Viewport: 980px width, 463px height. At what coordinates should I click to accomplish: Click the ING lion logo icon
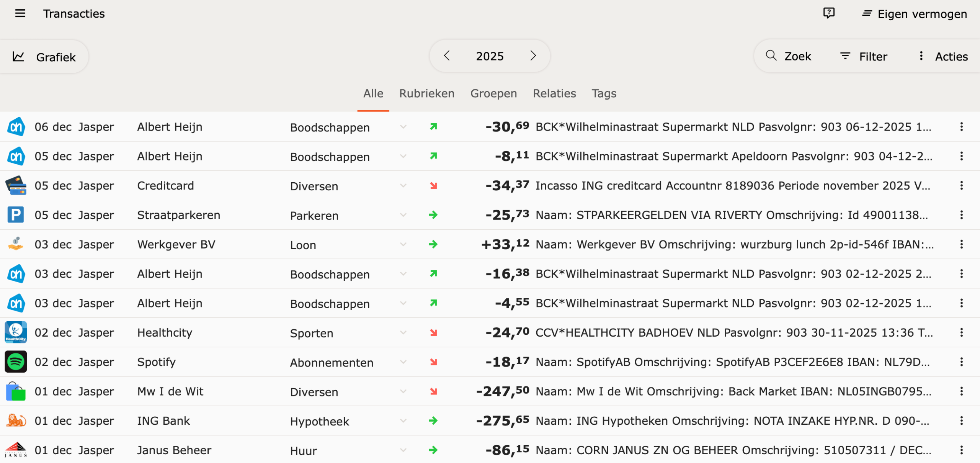point(16,420)
